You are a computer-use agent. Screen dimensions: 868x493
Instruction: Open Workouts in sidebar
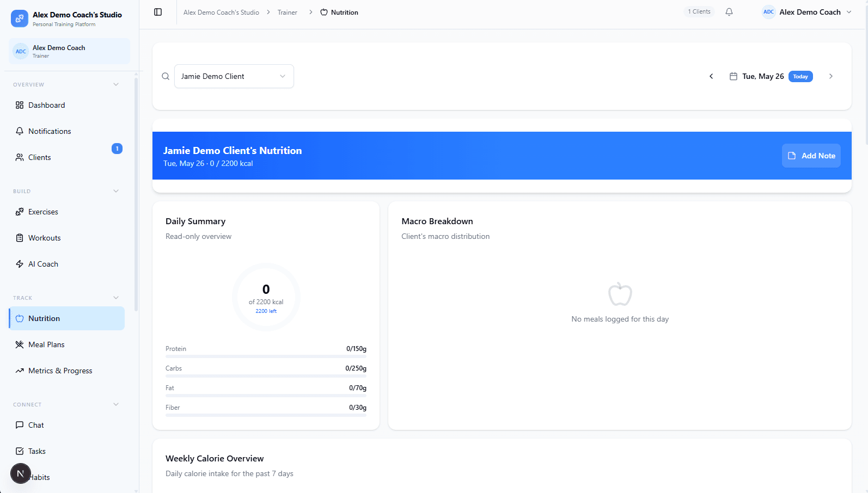click(x=66, y=238)
